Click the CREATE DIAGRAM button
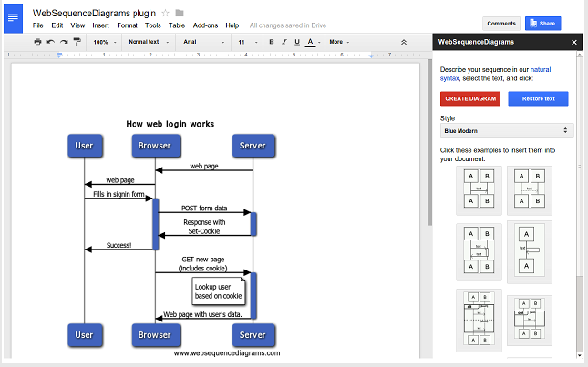This screenshot has height=367, width=588. click(470, 99)
